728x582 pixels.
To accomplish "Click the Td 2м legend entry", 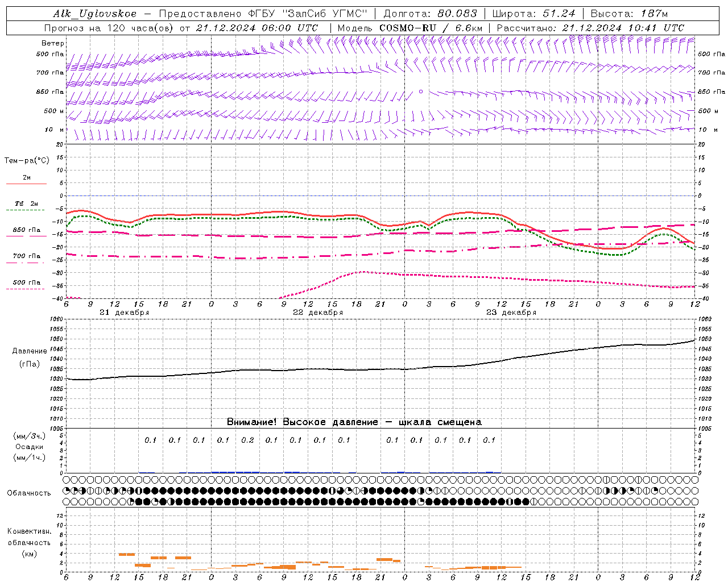I will tap(26, 203).
